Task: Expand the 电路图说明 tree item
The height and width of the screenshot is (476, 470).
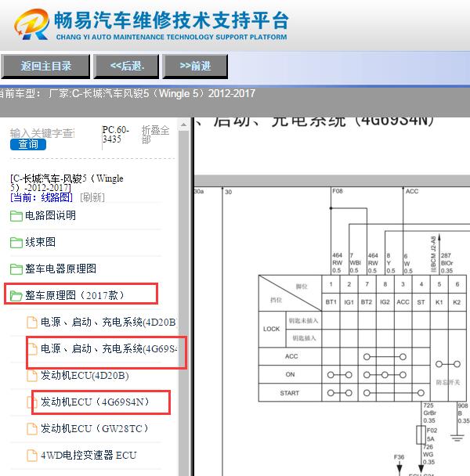Action: 50,216
